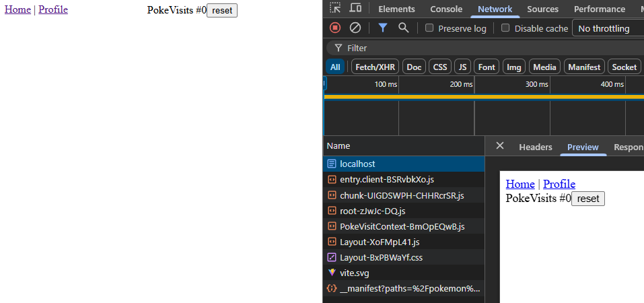Select the Fetch/XHR filter chip
The image size is (644, 303).
[x=375, y=67]
